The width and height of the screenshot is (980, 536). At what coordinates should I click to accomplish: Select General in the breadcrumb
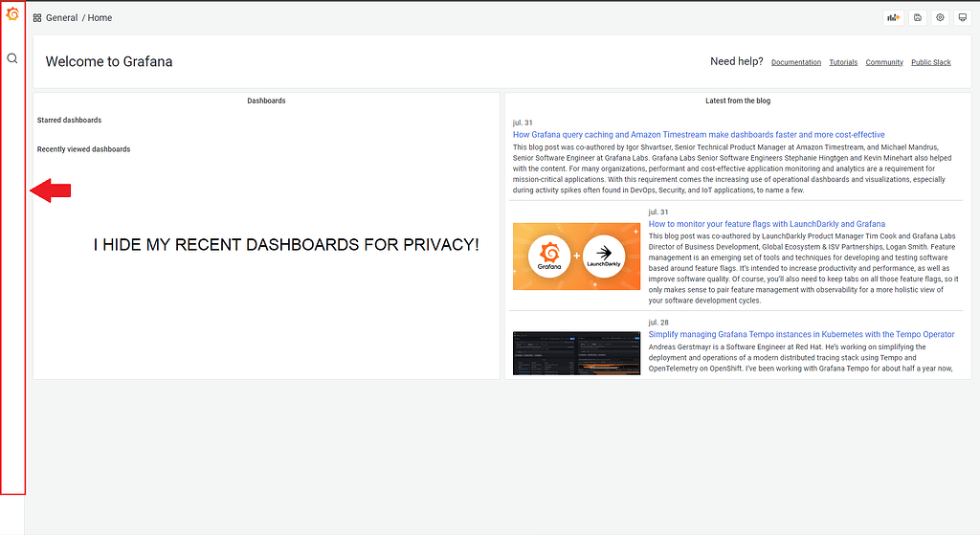click(62, 18)
